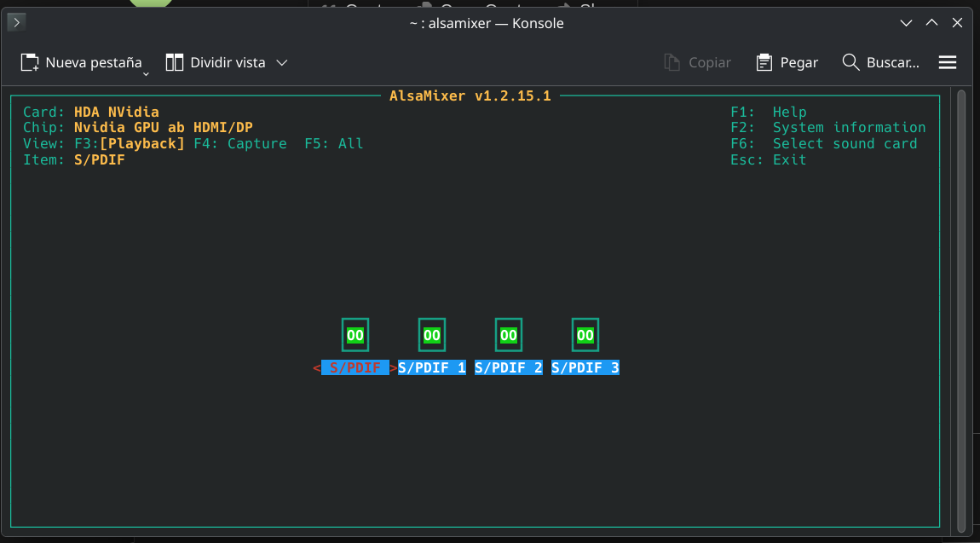Open a new tab with Nueva pestaña
980x543 pixels.
81,62
